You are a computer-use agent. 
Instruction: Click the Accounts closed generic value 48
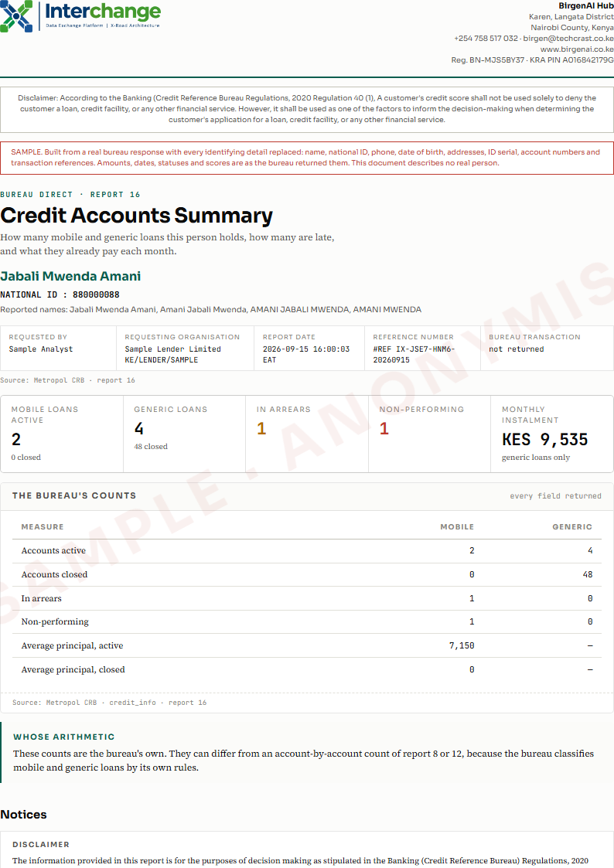pyautogui.click(x=588, y=574)
